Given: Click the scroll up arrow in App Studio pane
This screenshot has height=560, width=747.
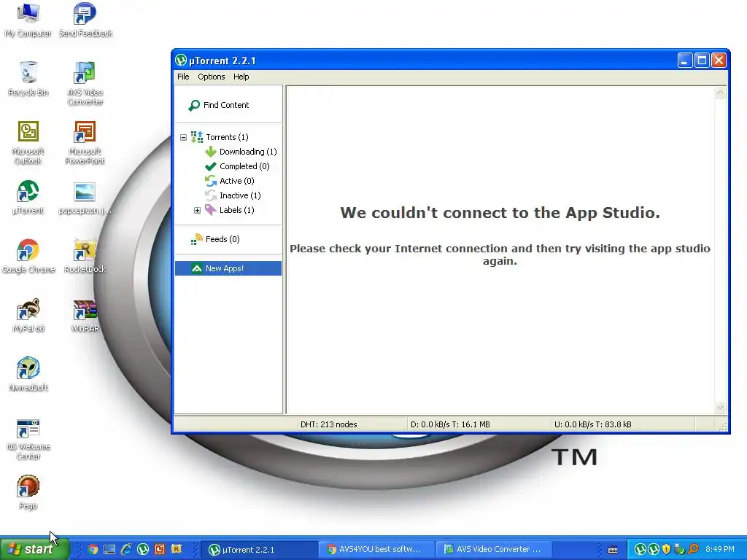Looking at the screenshot, I should 720,93.
